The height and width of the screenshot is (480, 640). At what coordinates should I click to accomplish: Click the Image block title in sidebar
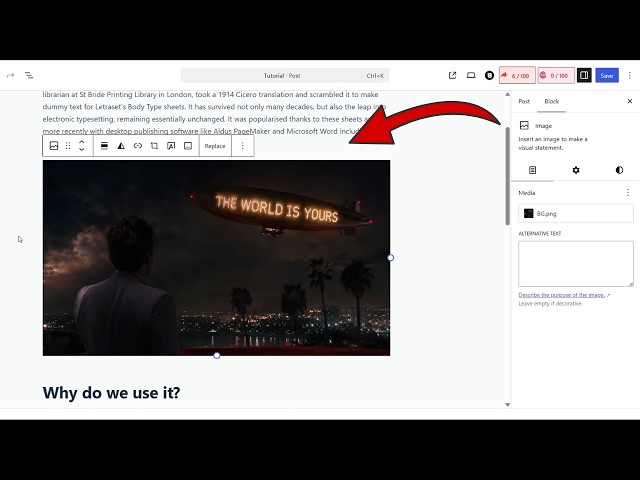(543, 126)
